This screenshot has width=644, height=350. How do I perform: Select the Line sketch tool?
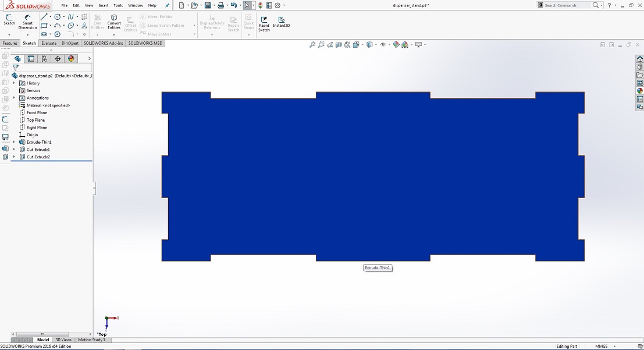pyautogui.click(x=44, y=17)
